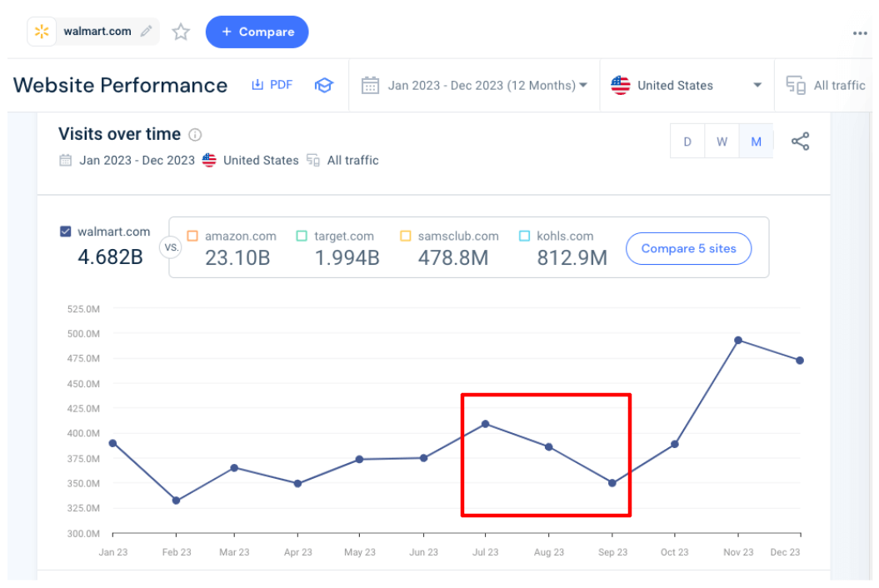Image resolution: width=879 pixels, height=588 pixels.
Task: Click the 4.682B walmart visits value
Action: [x=111, y=257]
